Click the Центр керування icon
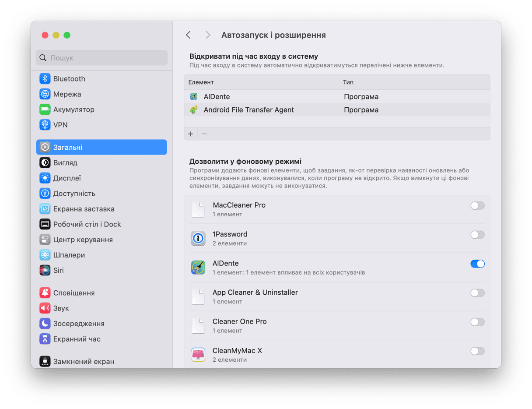Image resolution: width=532 pixels, height=409 pixels. (x=45, y=240)
